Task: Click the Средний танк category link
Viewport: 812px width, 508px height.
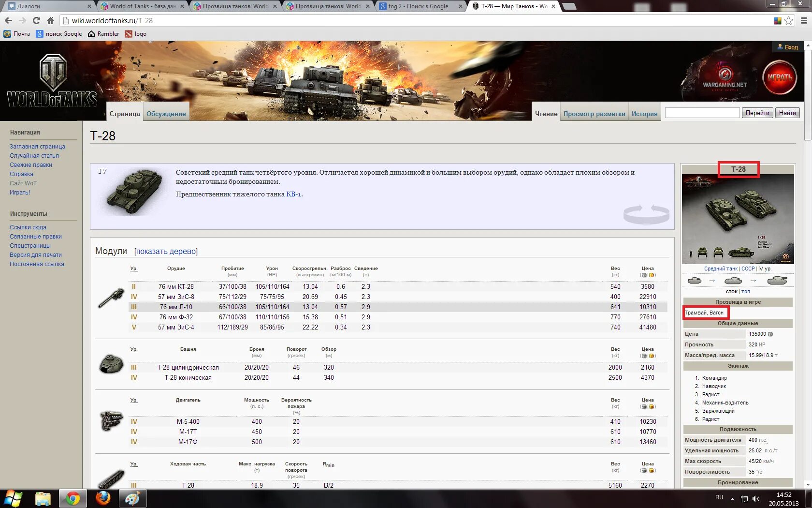Action: pyautogui.click(x=721, y=269)
